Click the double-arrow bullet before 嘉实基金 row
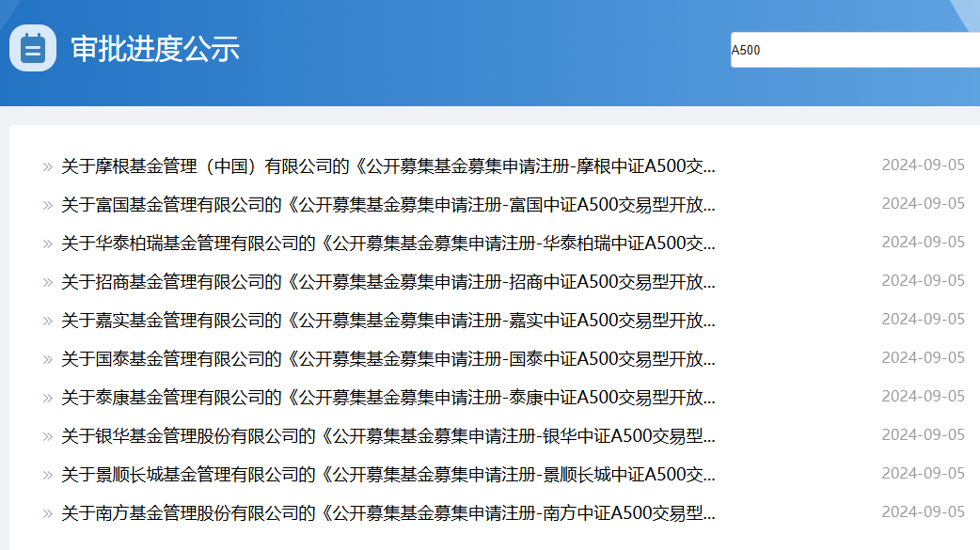The image size is (980, 550). (x=48, y=322)
